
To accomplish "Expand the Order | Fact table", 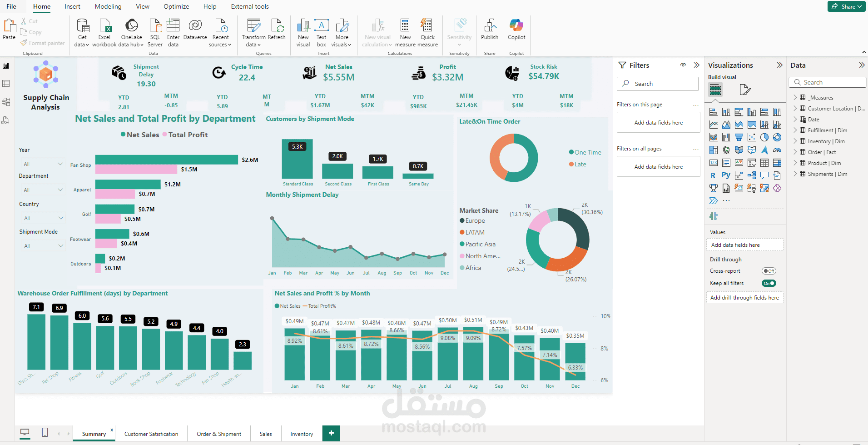I will point(795,152).
